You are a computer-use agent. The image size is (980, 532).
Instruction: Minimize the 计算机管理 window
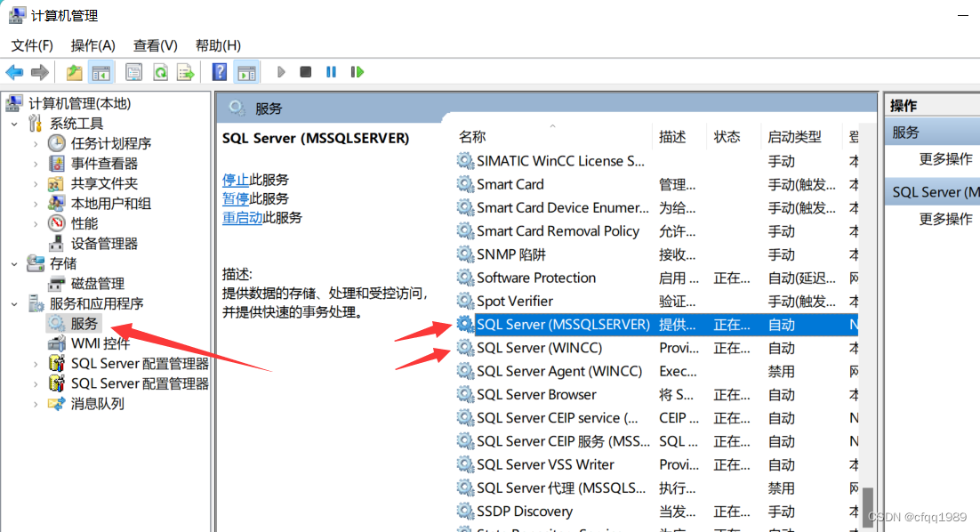[963, 16]
